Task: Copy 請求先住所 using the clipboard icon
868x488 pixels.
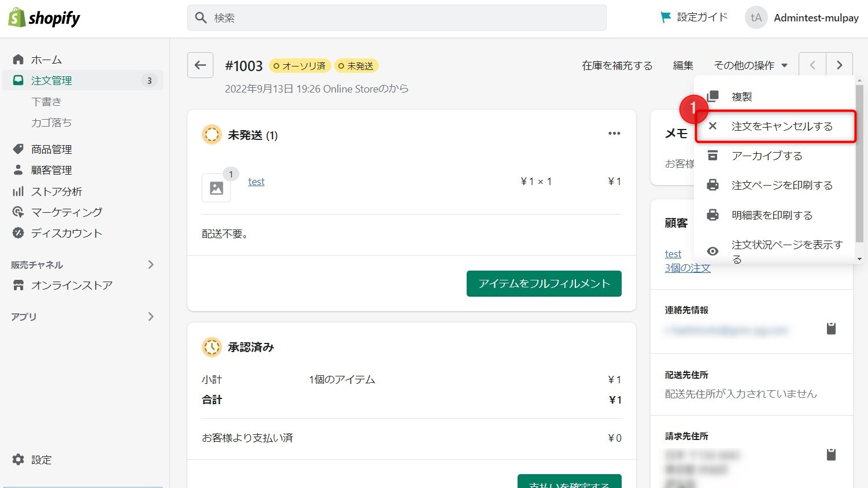Action: click(831, 454)
